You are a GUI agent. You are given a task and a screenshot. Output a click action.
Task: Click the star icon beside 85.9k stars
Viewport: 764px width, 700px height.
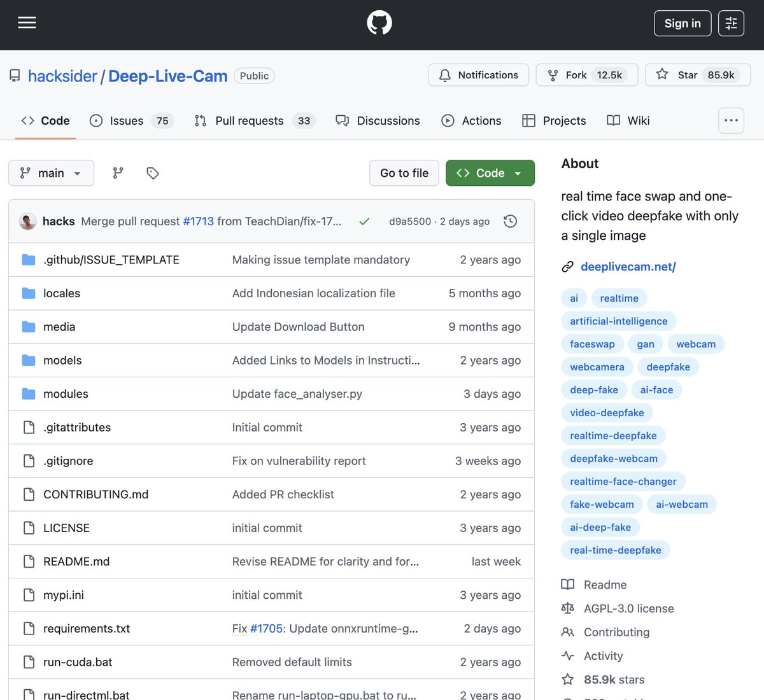(567, 680)
